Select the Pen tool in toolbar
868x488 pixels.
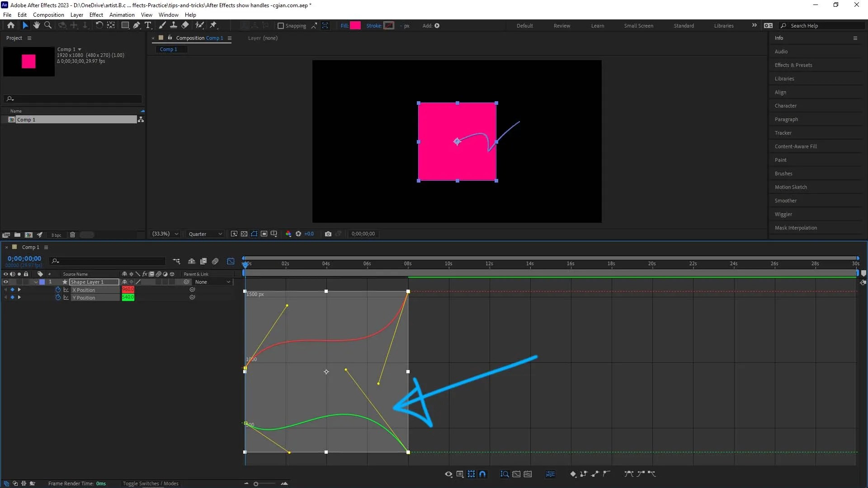click(x=136, y=25)
